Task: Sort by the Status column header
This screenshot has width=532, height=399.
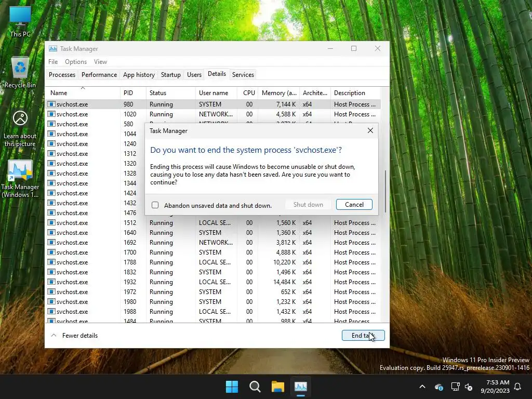Action: [170, 93]
